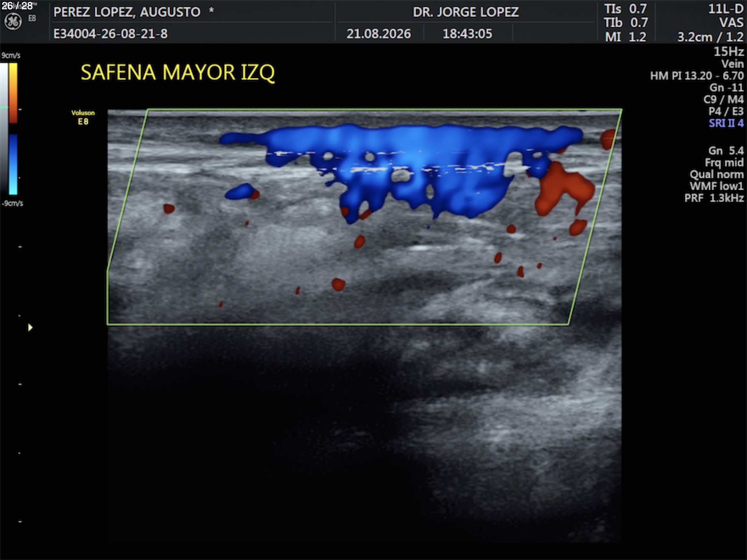This screenshot has height=560, width=747.
Task: Click patient name PEREZ LOPEZ, AUGUSTO
Action: click(x=127, y=12)
